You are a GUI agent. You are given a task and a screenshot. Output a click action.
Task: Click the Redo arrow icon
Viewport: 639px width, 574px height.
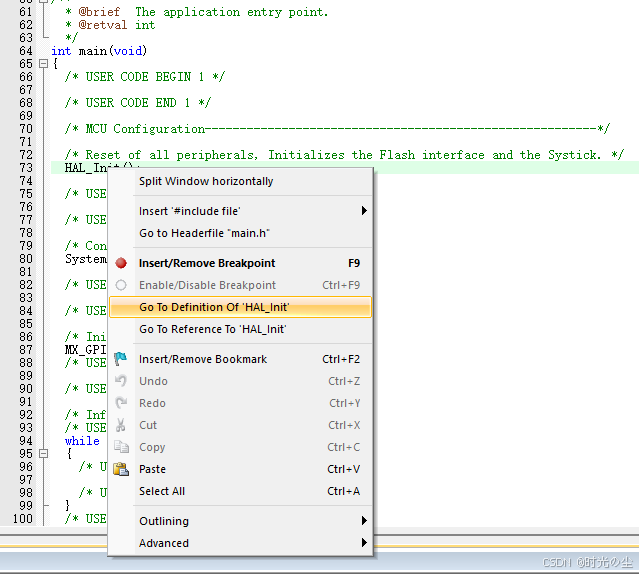tap(121, 403)
